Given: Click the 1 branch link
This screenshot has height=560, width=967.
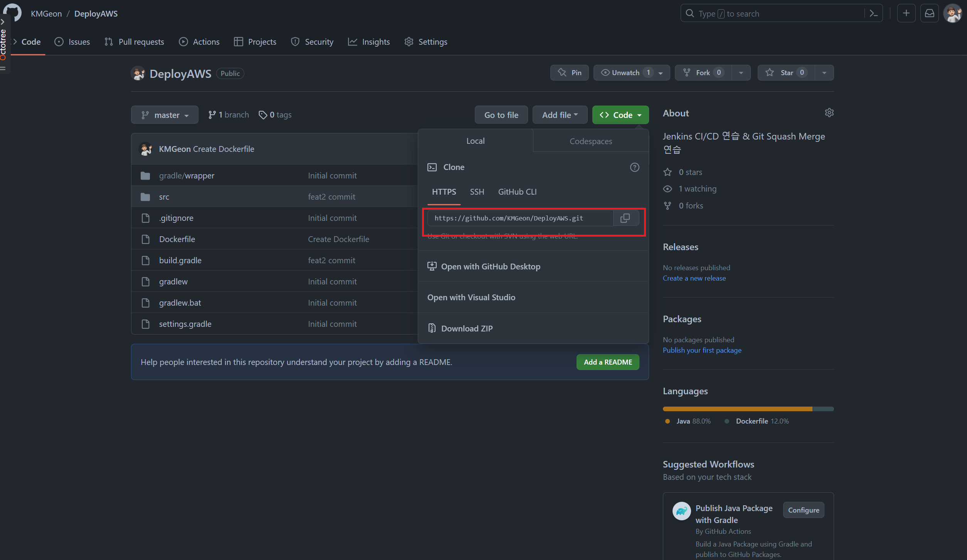Looking at the screenshot, I should pos(229,115).
